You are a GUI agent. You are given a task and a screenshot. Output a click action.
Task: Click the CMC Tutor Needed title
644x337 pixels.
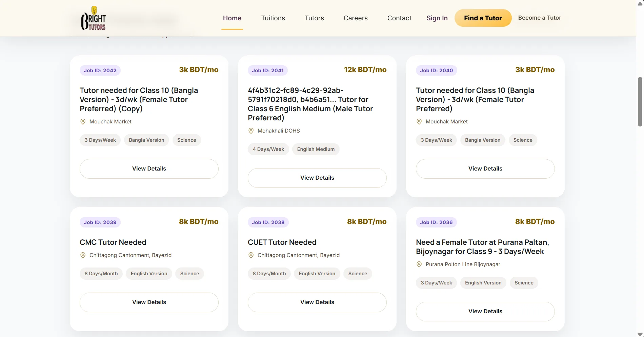click(x=113, y=242)
